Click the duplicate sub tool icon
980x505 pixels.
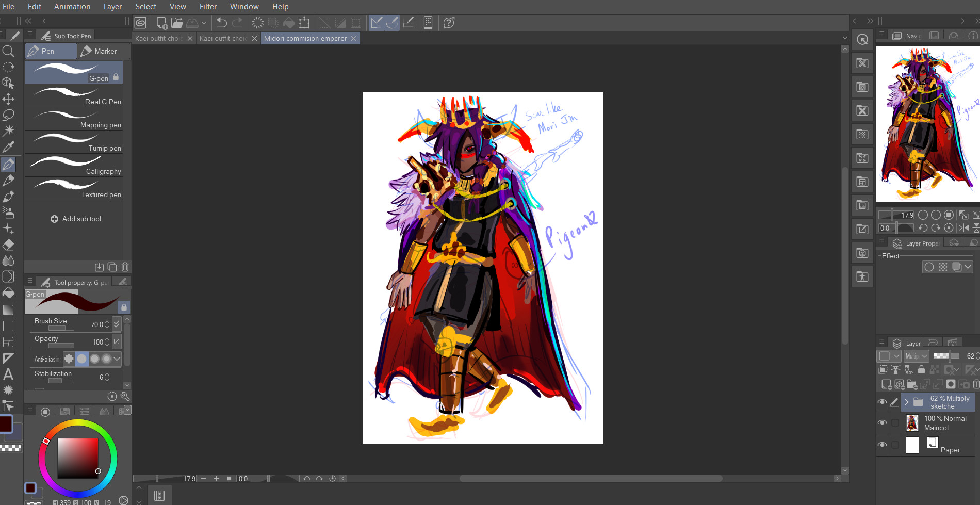click(x=112, y=267)
